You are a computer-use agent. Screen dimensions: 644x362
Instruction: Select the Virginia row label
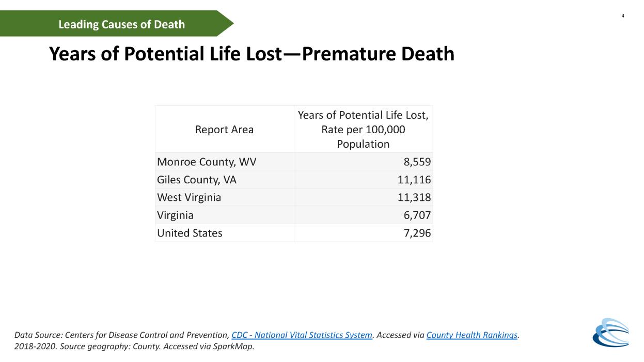175,215
